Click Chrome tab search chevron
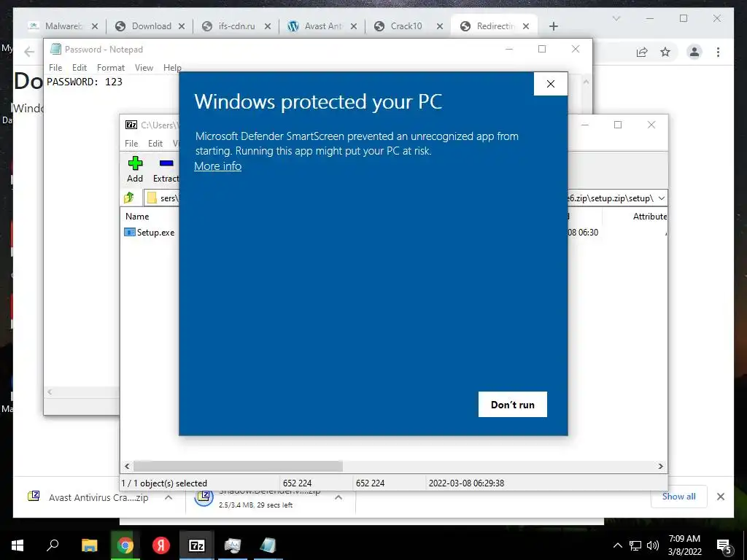Image resolution: width=747 pixels, height=560 pixels. pos(616,18)
